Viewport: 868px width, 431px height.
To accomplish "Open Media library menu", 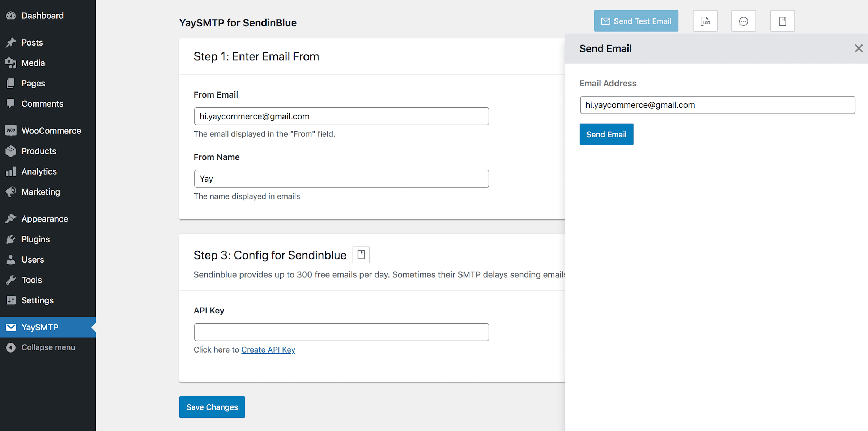I will coord(48,63).
